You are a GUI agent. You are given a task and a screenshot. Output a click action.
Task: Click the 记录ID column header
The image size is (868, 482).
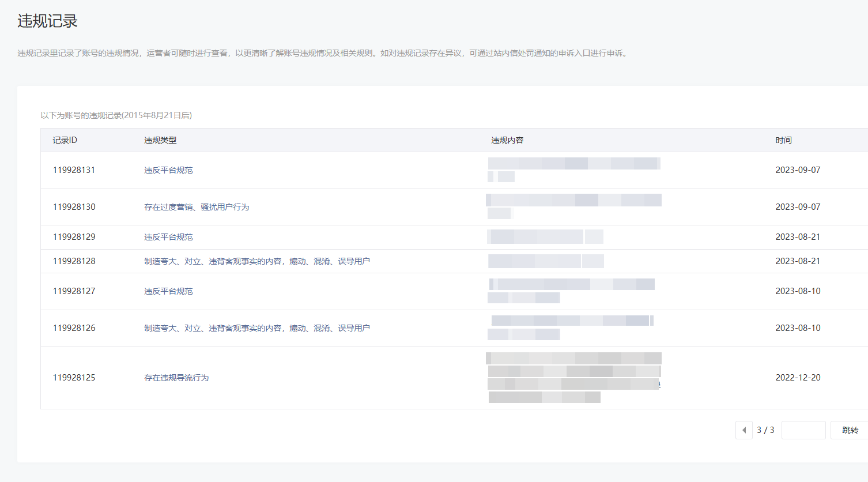(x=65, y=140)
